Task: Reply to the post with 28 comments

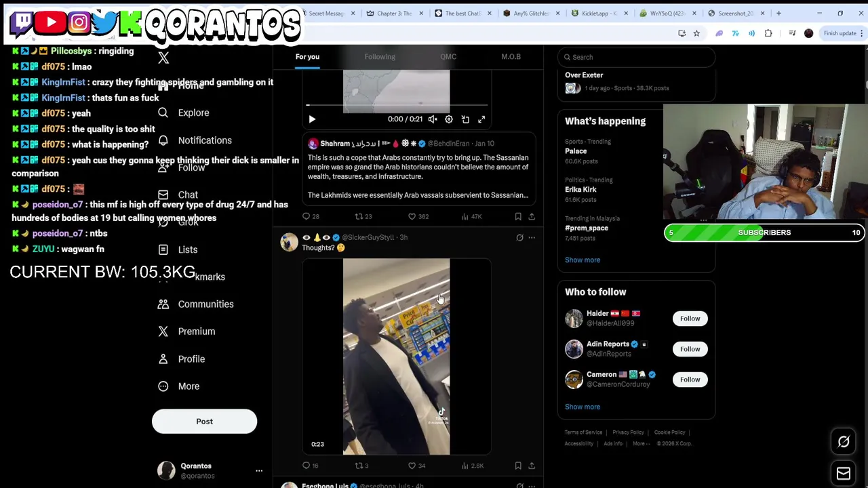Action: tap(311, 216)
